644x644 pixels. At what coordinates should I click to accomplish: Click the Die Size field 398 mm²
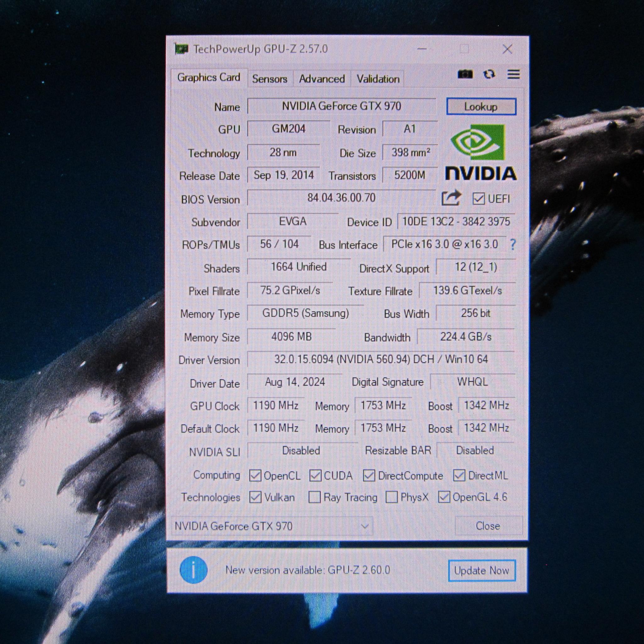[x=410, y=152]
